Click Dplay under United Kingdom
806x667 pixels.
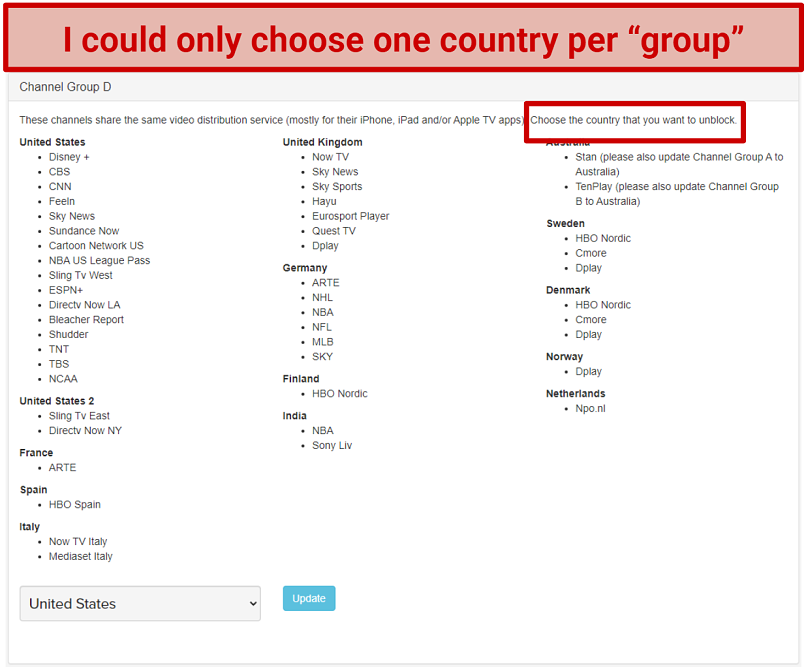325,246
